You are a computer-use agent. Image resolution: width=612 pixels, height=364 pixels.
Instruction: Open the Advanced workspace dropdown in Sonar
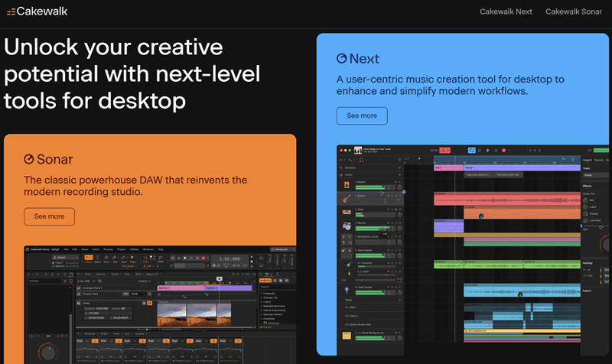(x=281, y=249)
